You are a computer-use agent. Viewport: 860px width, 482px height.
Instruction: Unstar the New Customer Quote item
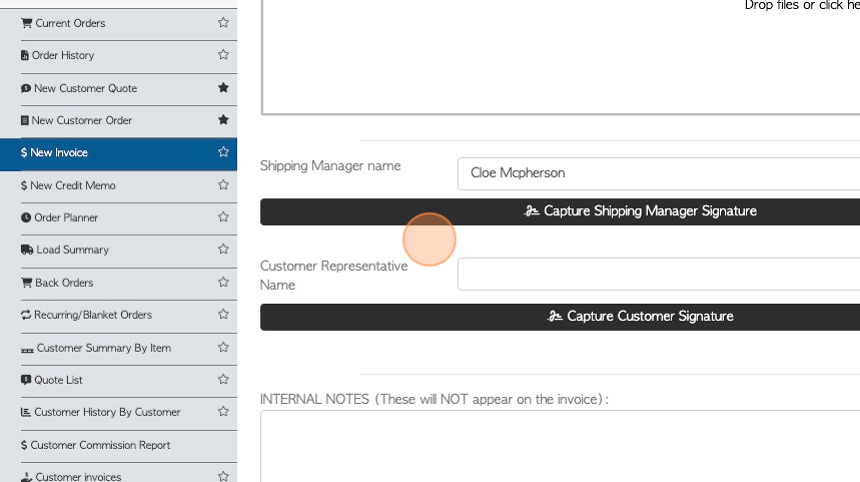click(x=223, y=87)
